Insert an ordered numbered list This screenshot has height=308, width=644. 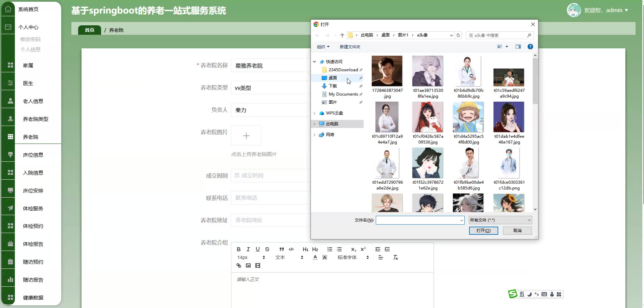tap(329, 249)
